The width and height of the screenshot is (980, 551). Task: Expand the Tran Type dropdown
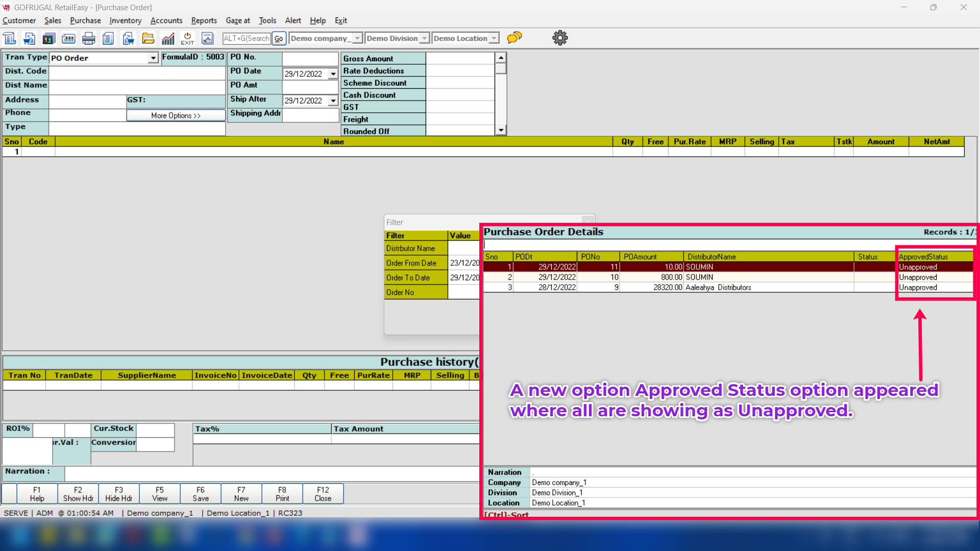point(153,58)
